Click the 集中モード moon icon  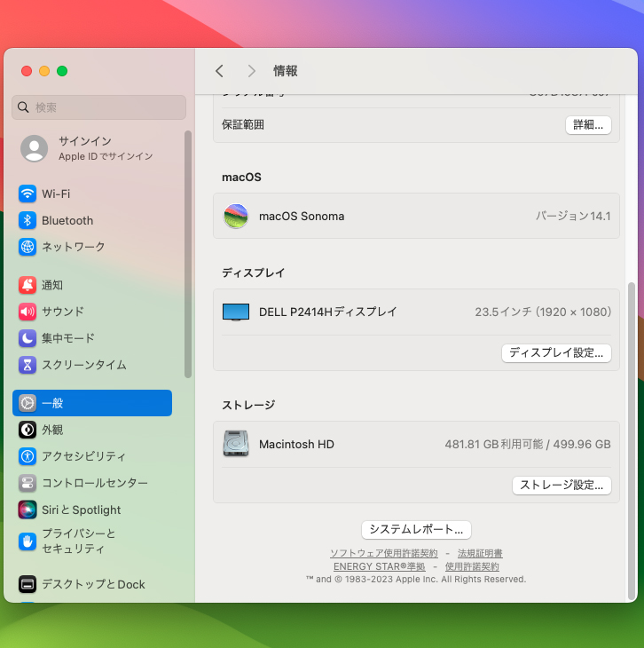(27, 338)
